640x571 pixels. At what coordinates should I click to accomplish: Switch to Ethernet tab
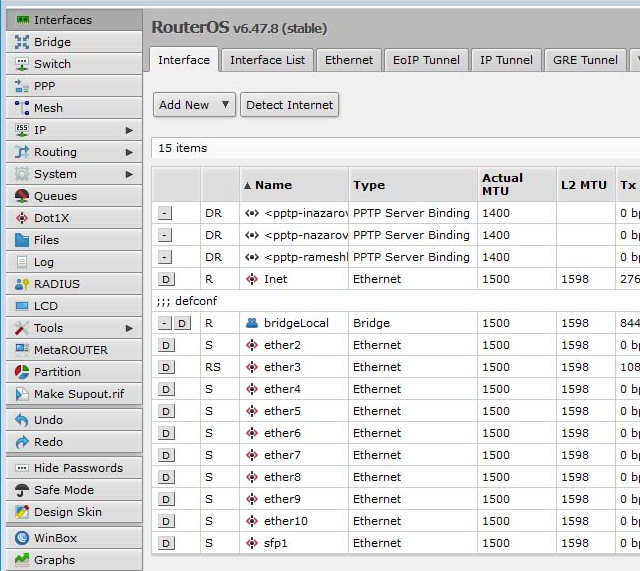click(349, 60)
